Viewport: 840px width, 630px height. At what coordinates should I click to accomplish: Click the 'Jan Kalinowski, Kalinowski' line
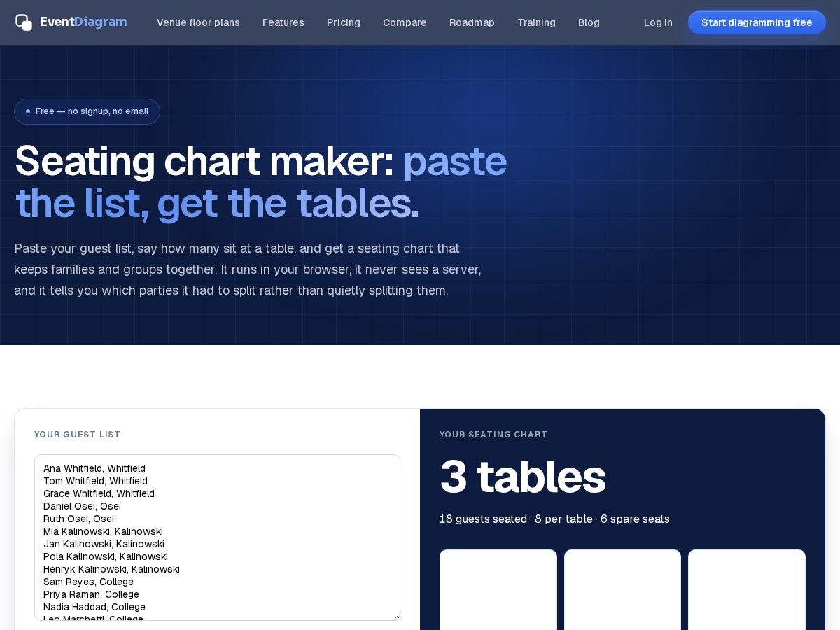click(104, 544)
